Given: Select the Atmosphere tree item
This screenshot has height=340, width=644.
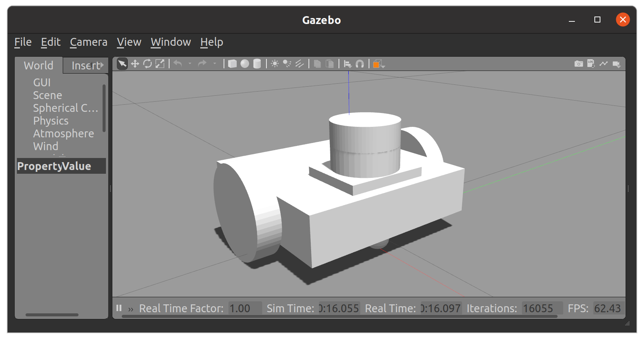Looking at the screenshot, I should pyautogui.click(x=63, y=134).
